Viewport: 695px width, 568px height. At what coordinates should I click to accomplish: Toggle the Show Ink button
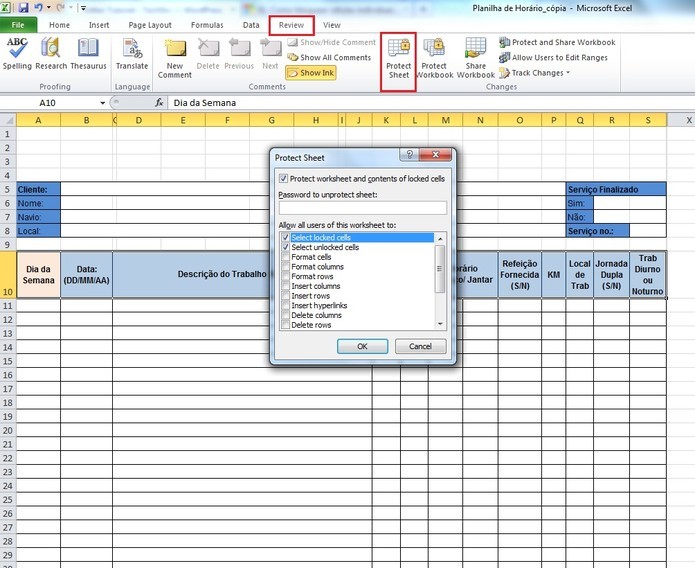tap(311, 73)
